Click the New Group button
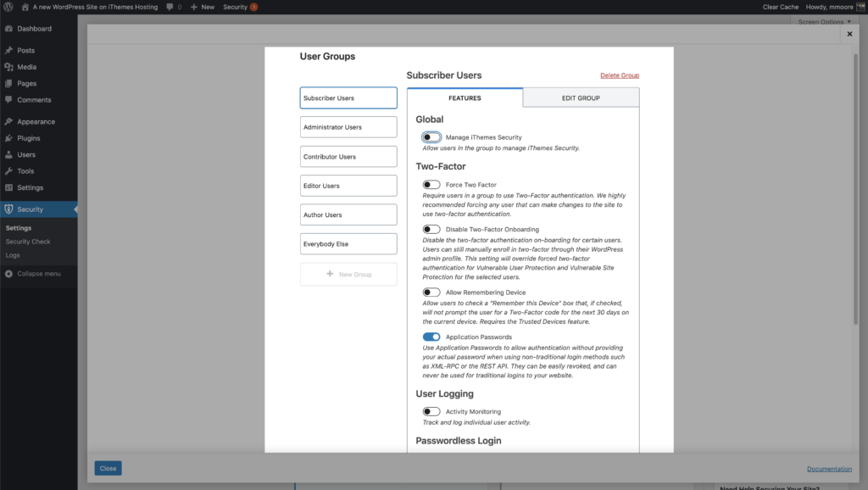 tap(348, 274)
